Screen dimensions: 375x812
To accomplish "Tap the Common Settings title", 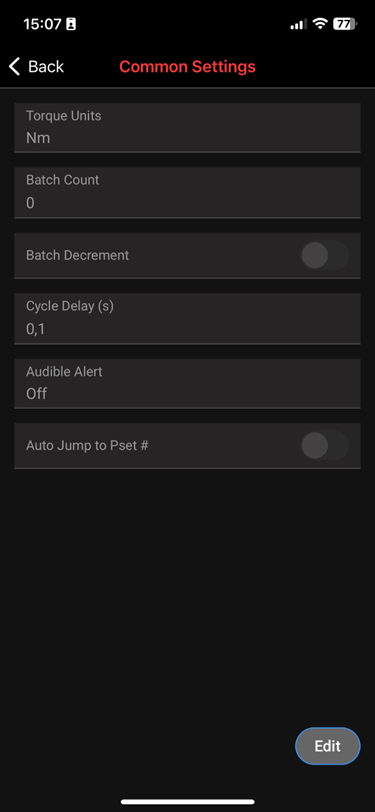I will tap(188, 66).
